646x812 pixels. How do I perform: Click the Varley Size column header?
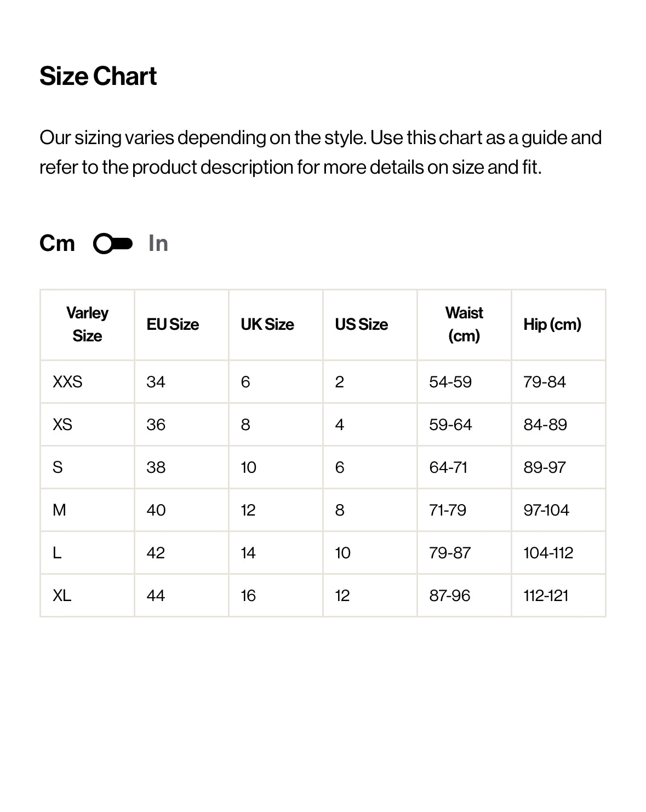click(x=87, y=324)
